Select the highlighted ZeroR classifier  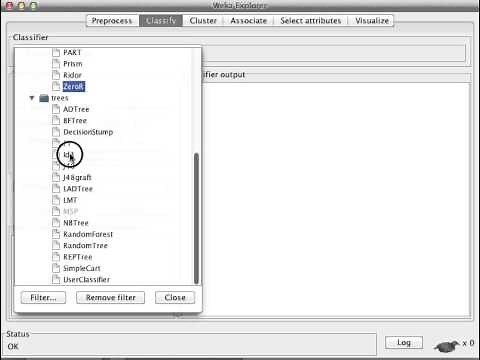(x=74, y=86)
